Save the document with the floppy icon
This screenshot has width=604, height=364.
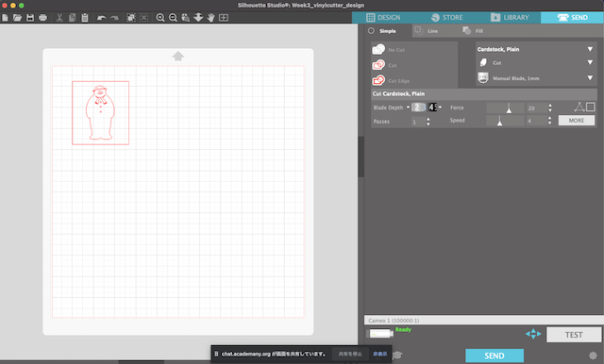point(30,18)
